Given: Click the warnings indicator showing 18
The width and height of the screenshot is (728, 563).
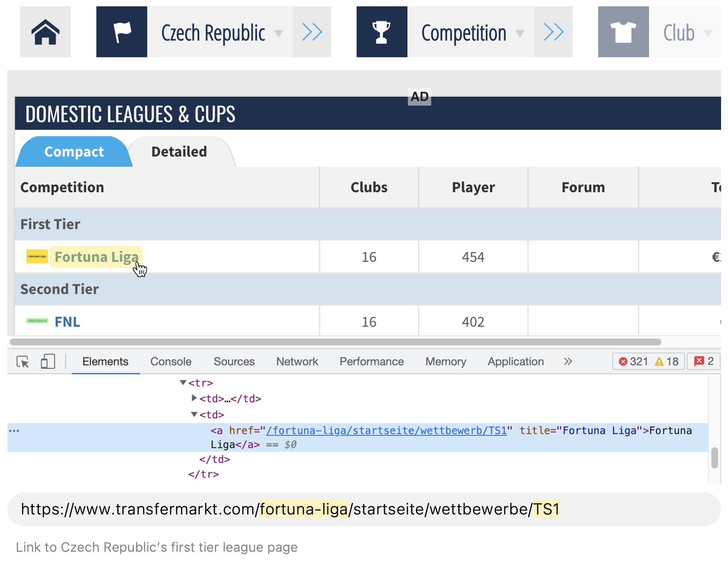Looking at the screenshot, I should point(667,362).
